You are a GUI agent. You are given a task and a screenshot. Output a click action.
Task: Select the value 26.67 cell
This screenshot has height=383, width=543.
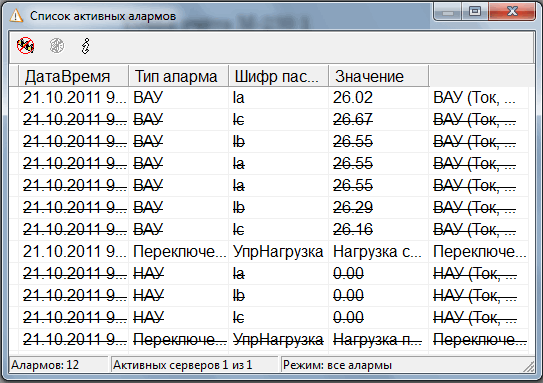pos(379,120)
